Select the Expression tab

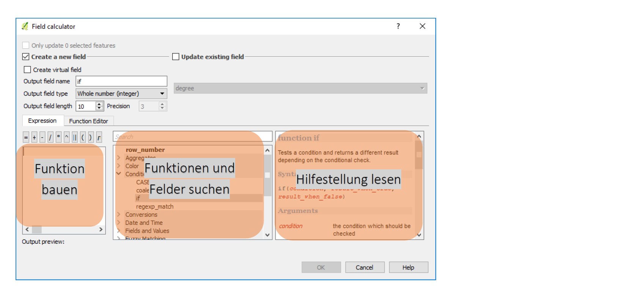pyautogui.click(x=42, y=121)
